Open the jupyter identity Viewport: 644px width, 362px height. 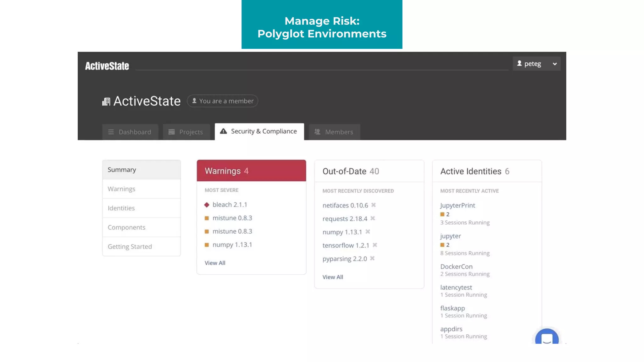451,236
